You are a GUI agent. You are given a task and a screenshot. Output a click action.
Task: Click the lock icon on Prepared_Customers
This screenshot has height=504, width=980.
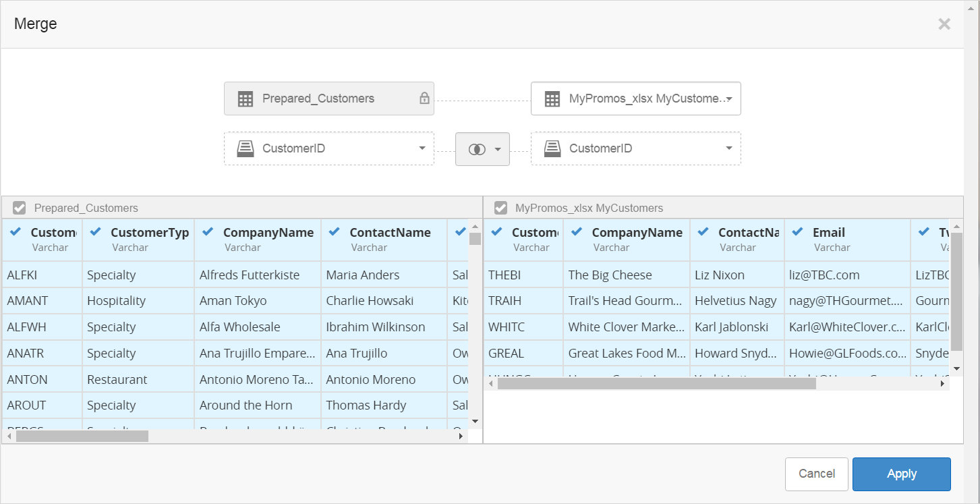click(424, 99)
